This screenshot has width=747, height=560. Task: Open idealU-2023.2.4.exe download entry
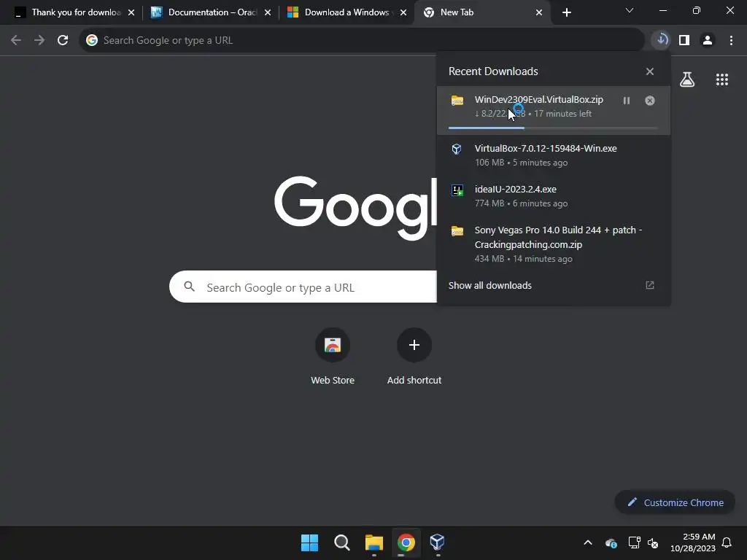point(553,195)
